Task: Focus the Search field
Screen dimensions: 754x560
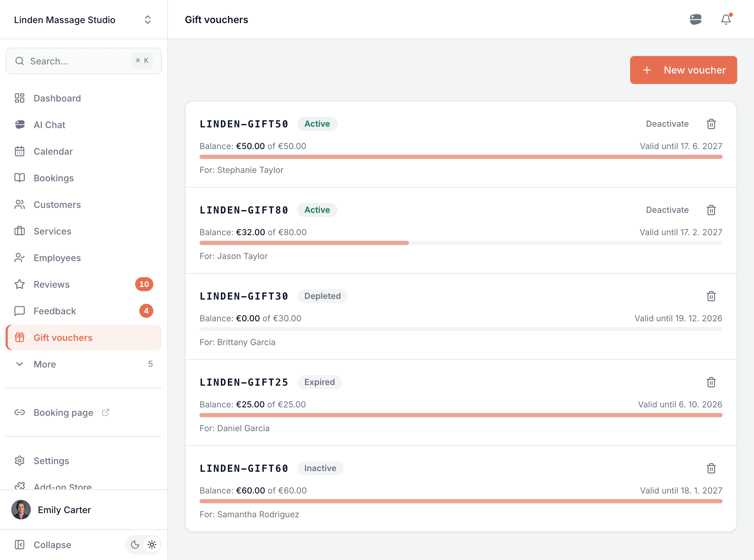Action: pos(83,61)
